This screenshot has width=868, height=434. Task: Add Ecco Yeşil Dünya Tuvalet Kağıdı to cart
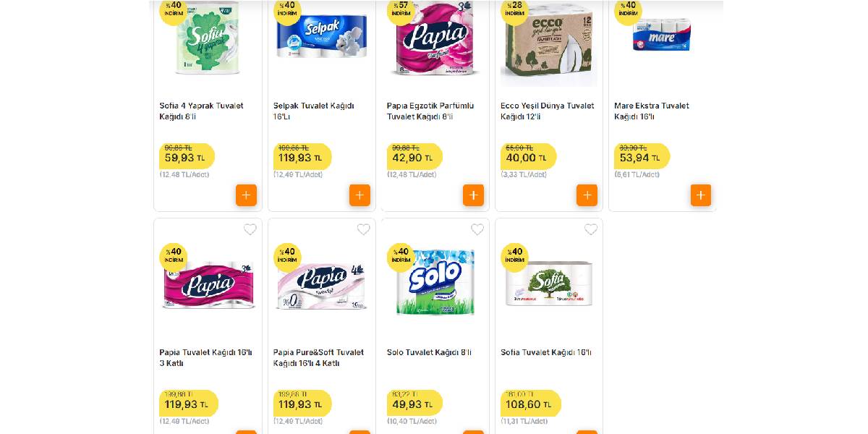coord(587,195)
